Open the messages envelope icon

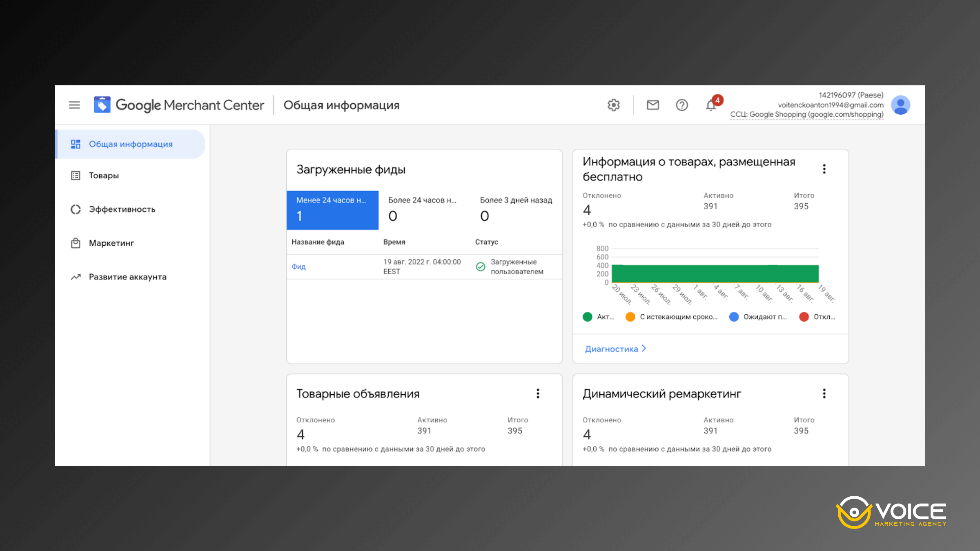tap(652, 105)
